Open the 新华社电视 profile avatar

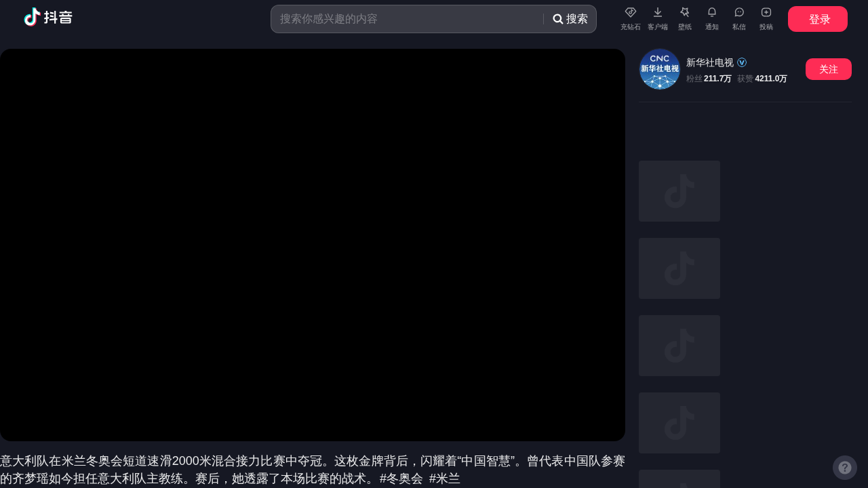coord(659,69)
